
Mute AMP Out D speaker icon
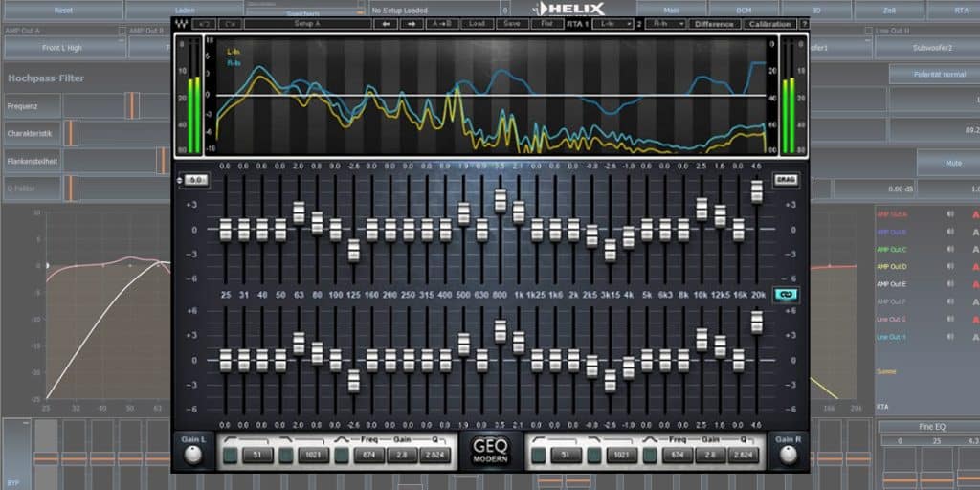(x=950, y=267)
